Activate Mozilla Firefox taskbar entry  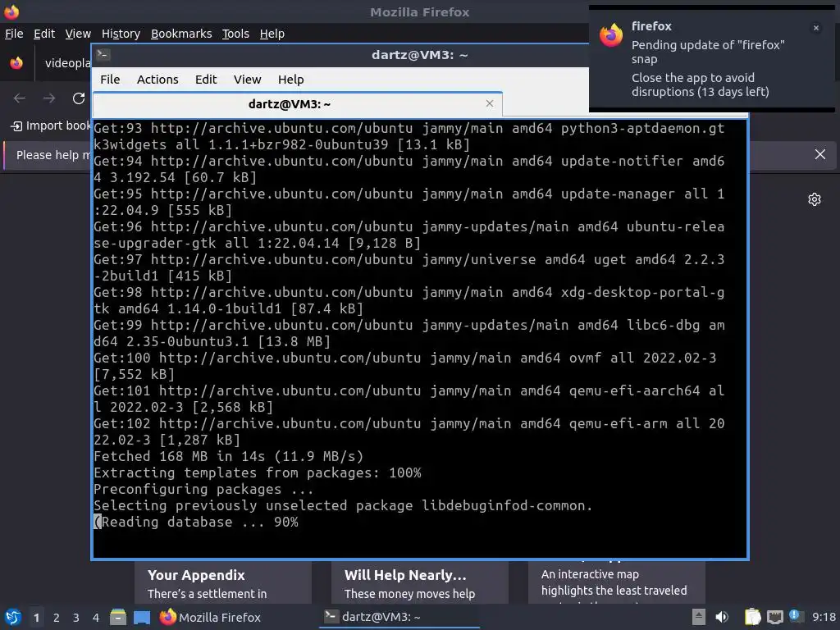210,617
